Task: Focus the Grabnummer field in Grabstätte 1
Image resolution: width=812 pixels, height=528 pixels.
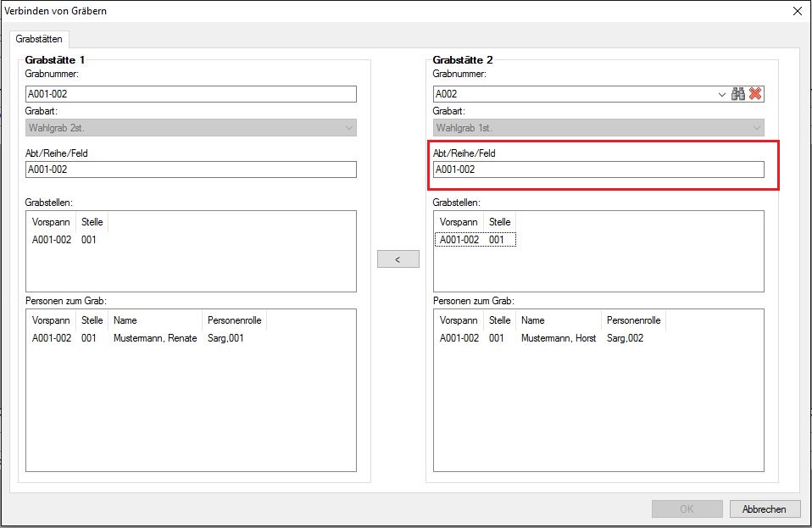Action: (x=191, y=94)
